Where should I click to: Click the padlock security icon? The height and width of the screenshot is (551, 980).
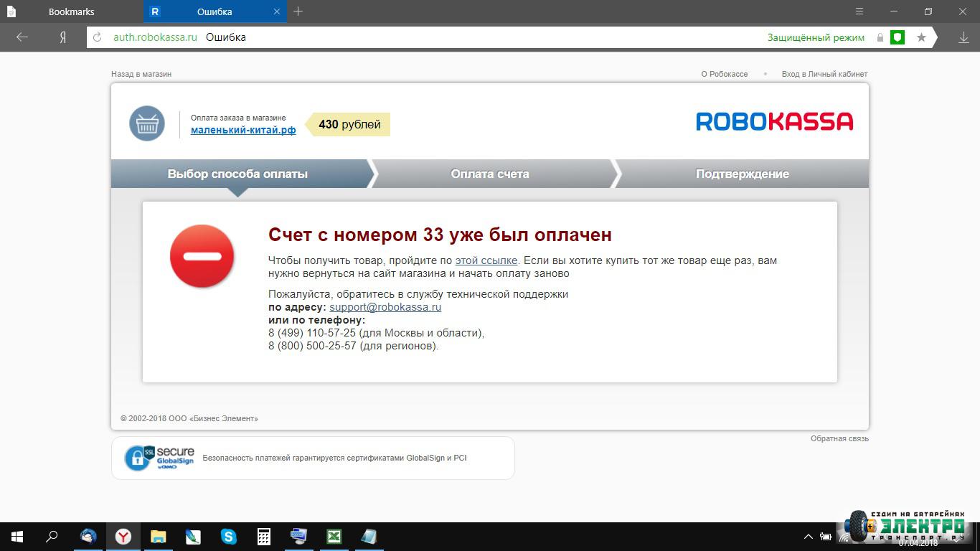tap(880, 37)
